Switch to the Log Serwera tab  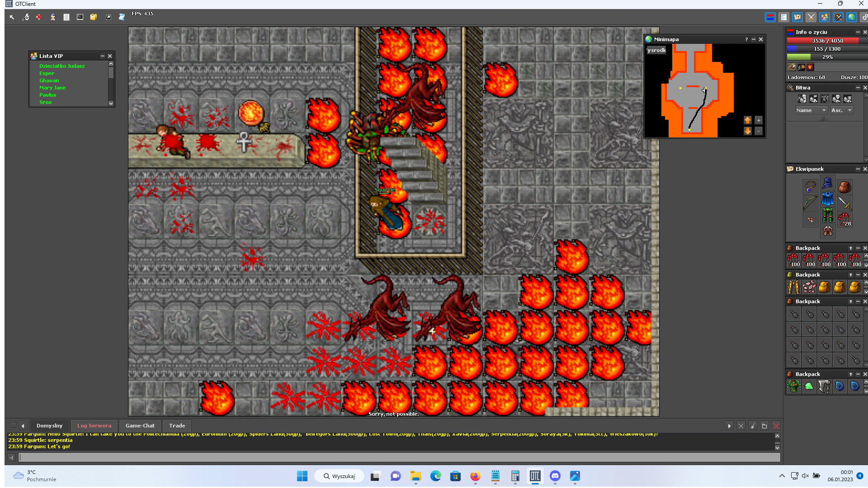[94, 426]
